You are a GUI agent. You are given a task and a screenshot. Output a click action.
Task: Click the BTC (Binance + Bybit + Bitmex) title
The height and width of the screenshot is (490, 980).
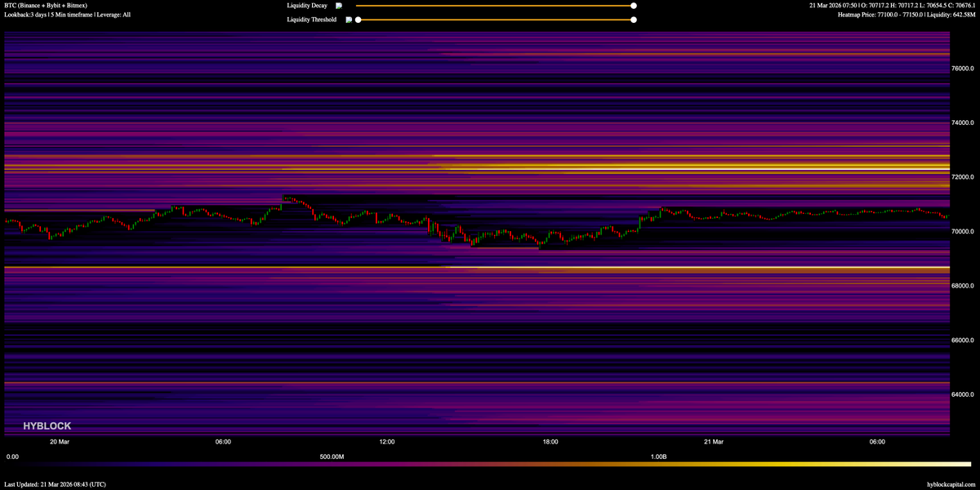(x=46, y=5)
